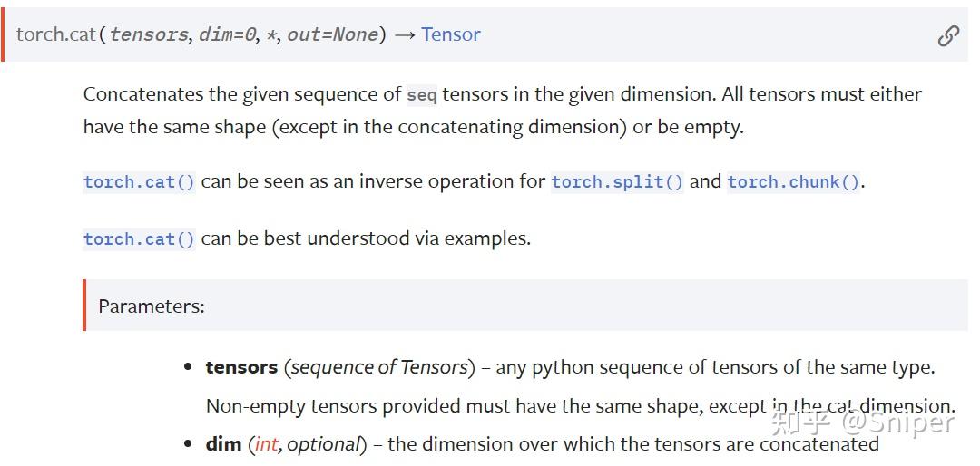This screenshot has height=466, width=980.
Task: Follow the torch.chunk() reference link
Action: click(793, 181)
